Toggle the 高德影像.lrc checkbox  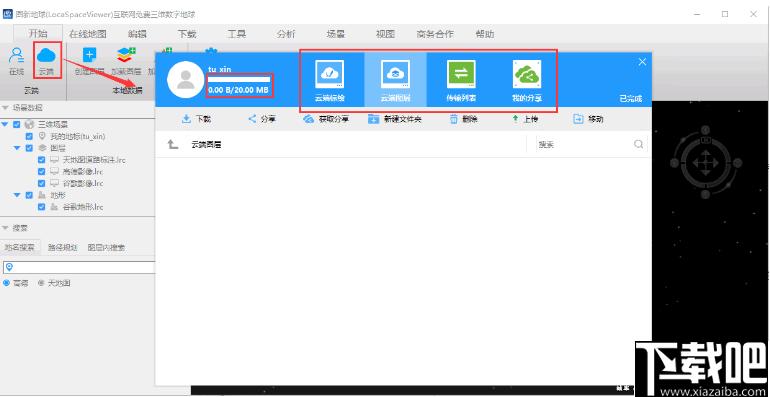click(x=41, y=171)
